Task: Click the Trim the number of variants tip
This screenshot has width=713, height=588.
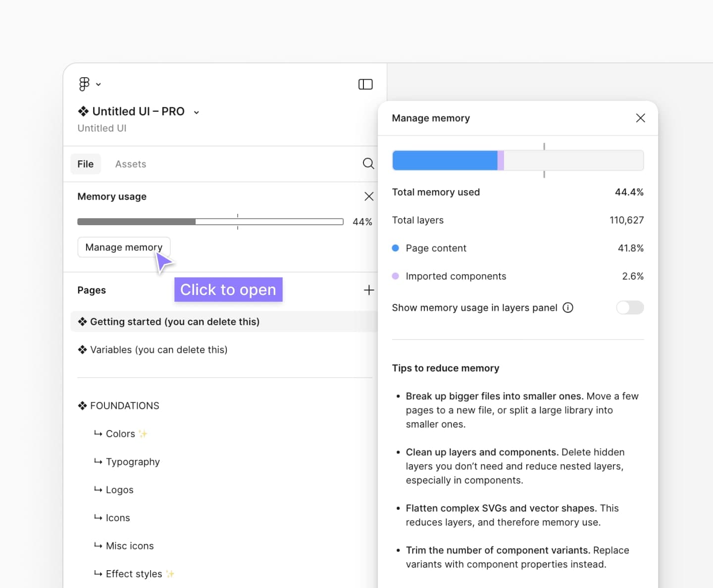Action: 517,557
